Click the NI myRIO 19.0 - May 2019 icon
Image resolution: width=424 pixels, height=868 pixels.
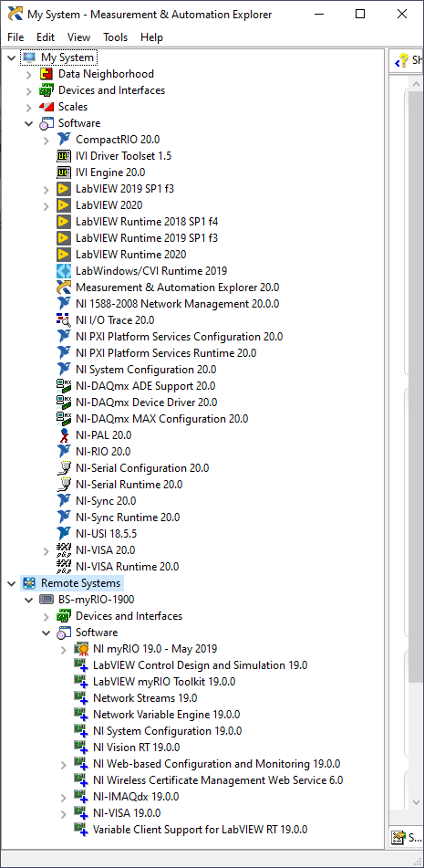point(82,649)
